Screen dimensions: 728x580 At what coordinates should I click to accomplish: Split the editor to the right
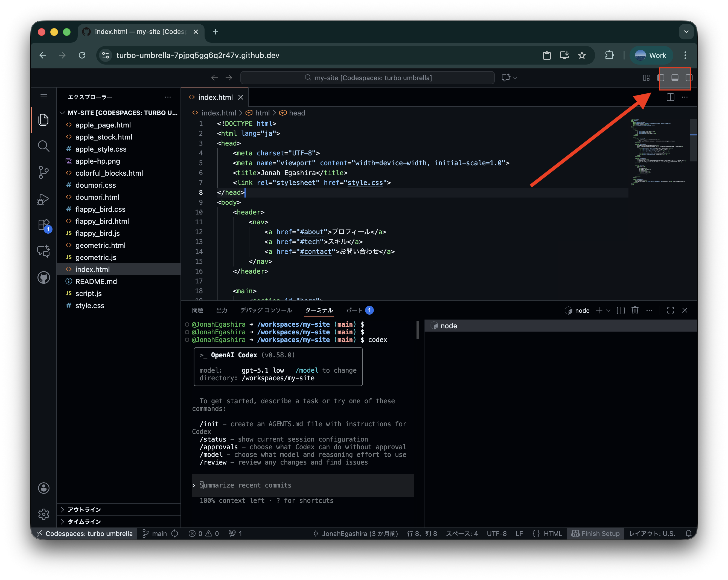(x=670, y=97)
